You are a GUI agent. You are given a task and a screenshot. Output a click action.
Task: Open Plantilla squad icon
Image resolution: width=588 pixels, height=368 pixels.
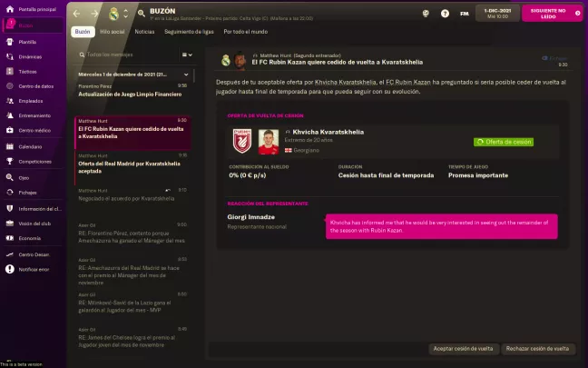click(10, 42)
